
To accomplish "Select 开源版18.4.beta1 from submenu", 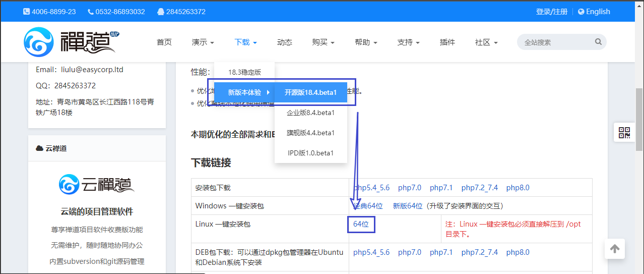I will pyautogui.click(x=310, y=92).
